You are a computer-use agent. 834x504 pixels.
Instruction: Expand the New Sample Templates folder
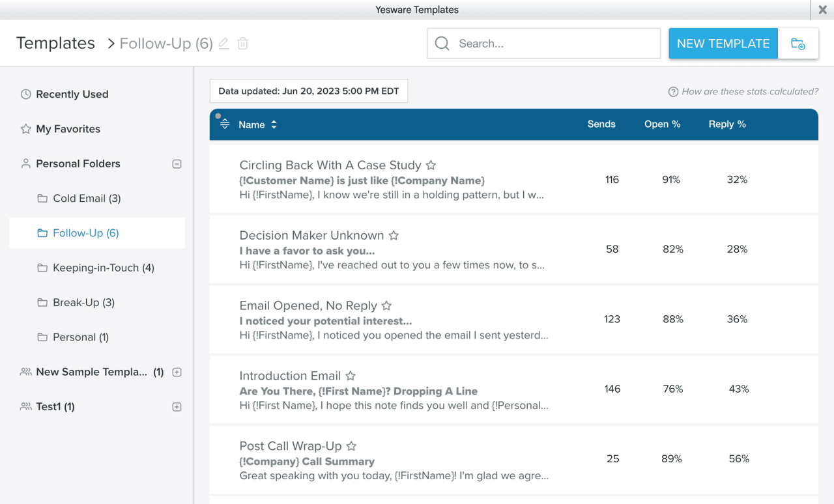point(177,372)
